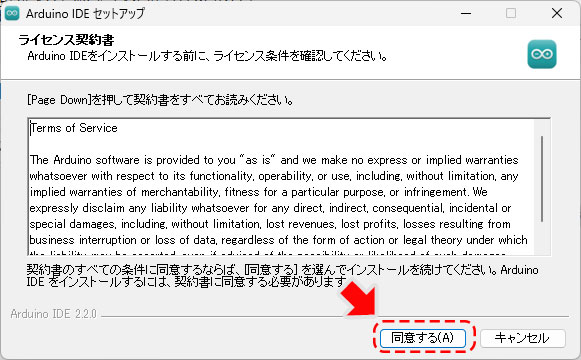Screen dimensions: 581x360
Task: Click the 'Arduino IDEをインストールする前に' subtitle text
Action: [208, 56]
